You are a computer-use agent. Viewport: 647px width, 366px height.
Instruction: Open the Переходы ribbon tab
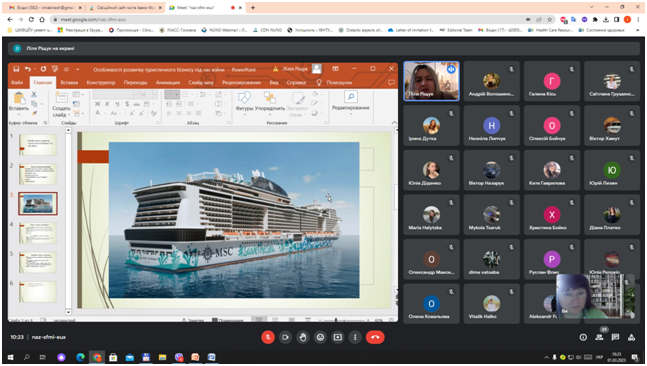(135, 83)
